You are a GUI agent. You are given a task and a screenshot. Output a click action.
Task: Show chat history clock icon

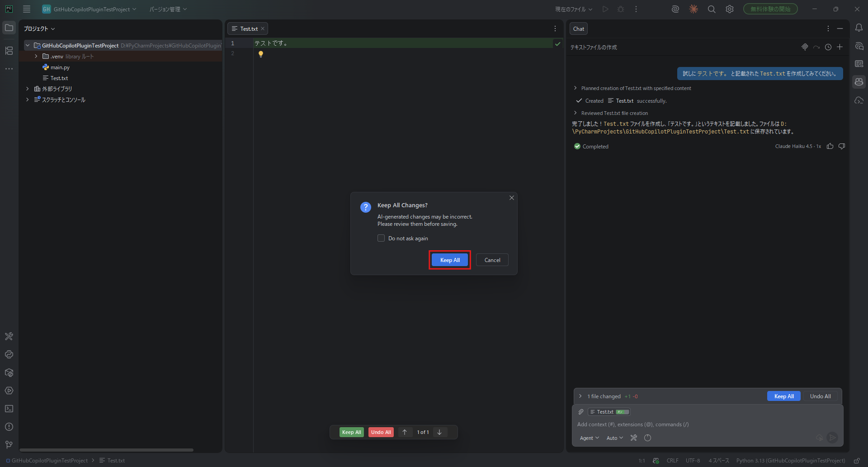828,47
